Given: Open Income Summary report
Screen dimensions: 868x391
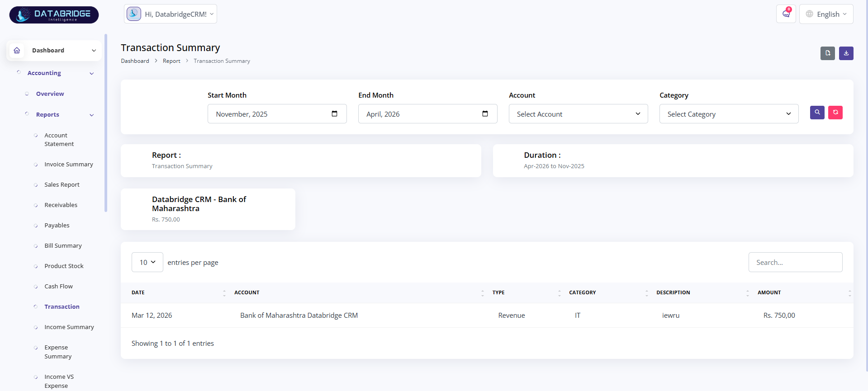Looking at the screenshot, I should click(x=69, y=327).
